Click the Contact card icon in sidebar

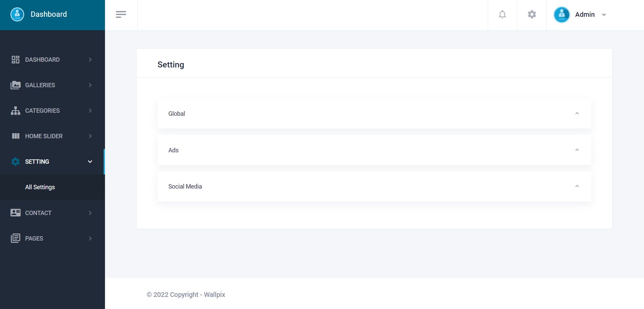[x=15, y=213]
